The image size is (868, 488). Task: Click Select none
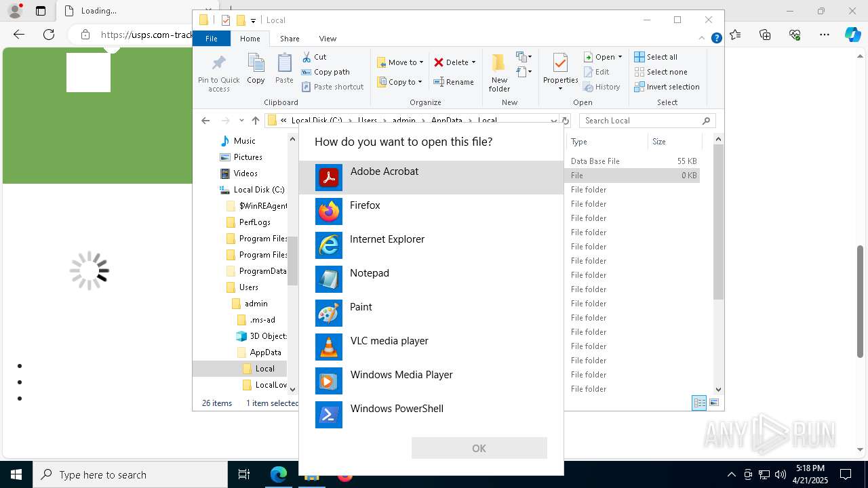pyautogui.click(x=660, y=72)
